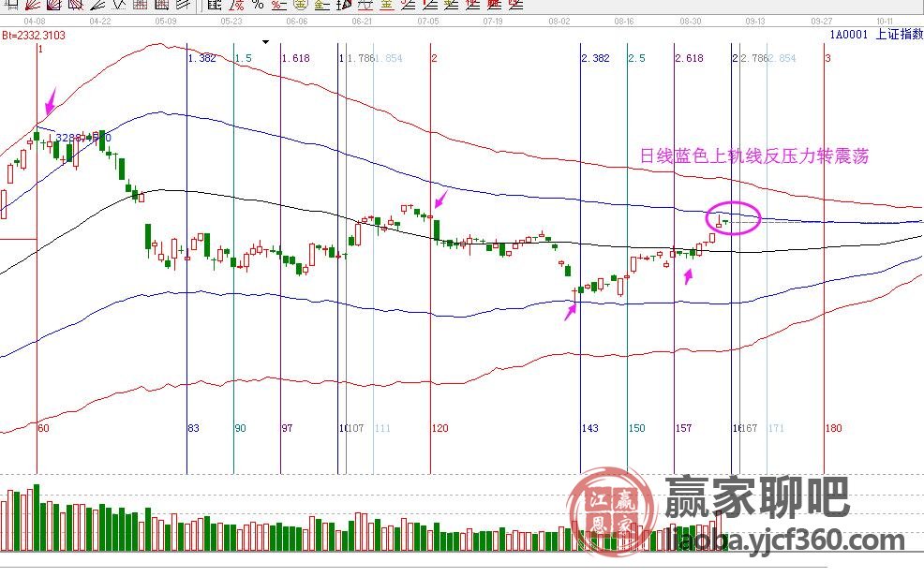
Task: Select the boxed fan lines tool
Action: (75, 5)
